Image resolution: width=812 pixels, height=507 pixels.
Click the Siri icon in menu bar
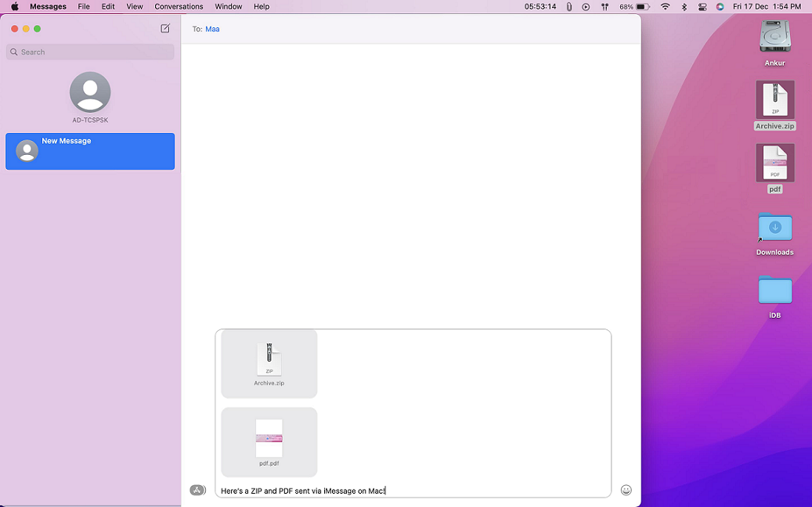(x=720, y=7)
